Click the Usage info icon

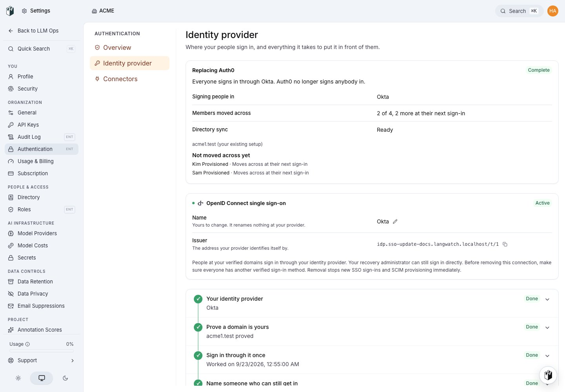click(x=27, y=344)
